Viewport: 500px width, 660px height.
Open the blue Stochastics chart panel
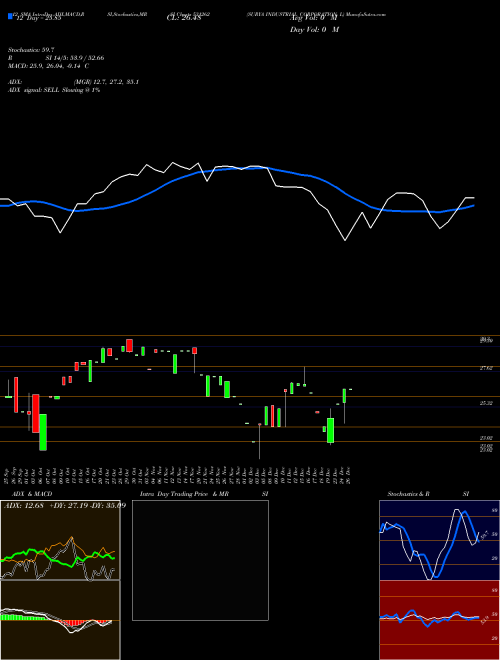coord(439,540)
